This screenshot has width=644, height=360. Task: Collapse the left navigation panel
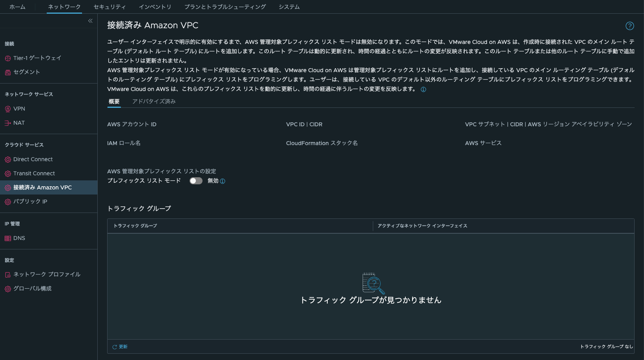90,20
